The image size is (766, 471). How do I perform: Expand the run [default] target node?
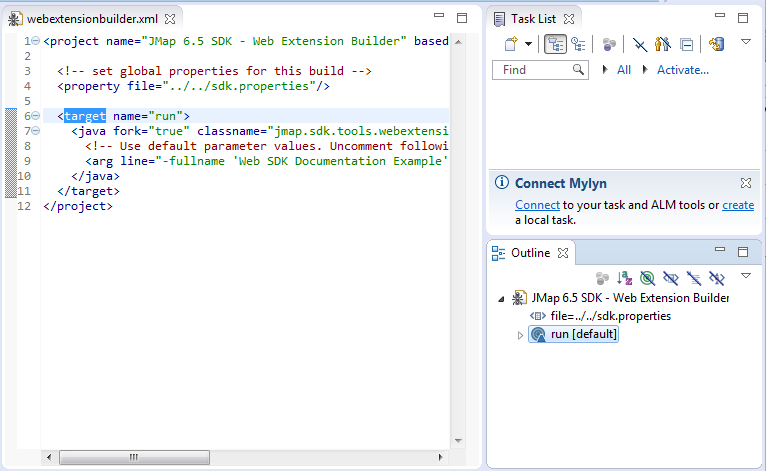520,335
